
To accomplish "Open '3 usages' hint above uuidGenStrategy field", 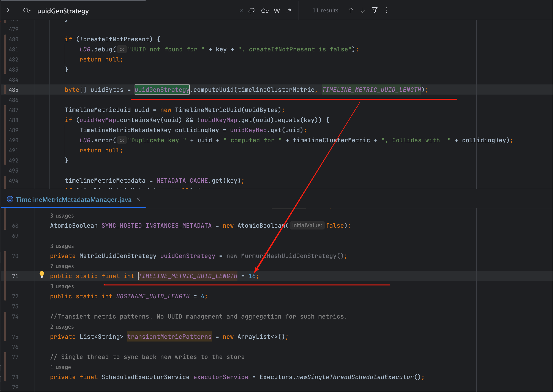I will pyautogui.click(x=62, y=246).
